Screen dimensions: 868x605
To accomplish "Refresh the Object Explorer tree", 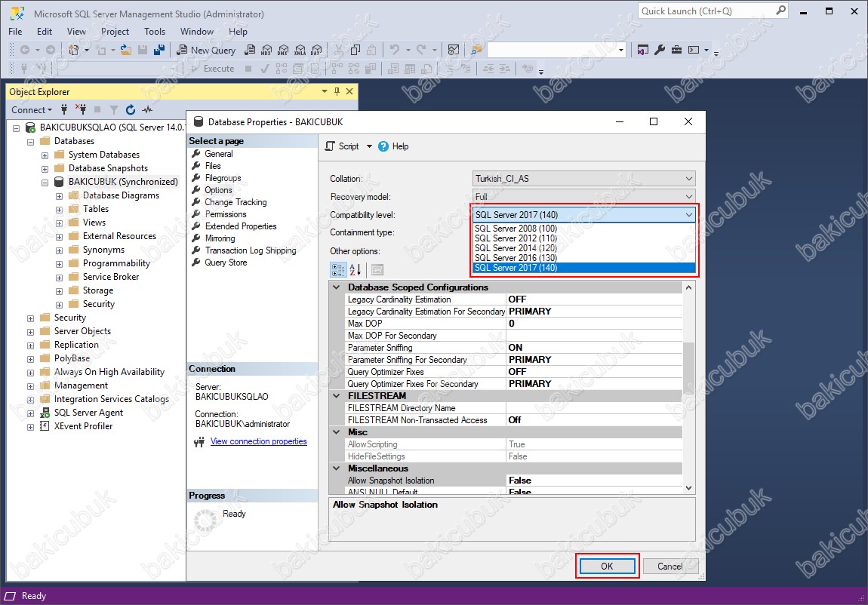I will (131, 109).
